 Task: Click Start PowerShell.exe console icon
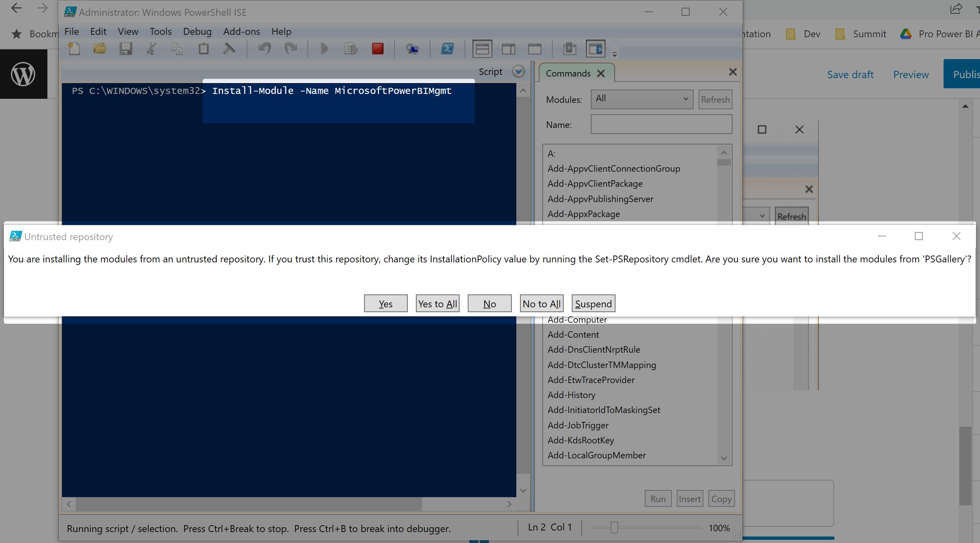coord(447,49)
